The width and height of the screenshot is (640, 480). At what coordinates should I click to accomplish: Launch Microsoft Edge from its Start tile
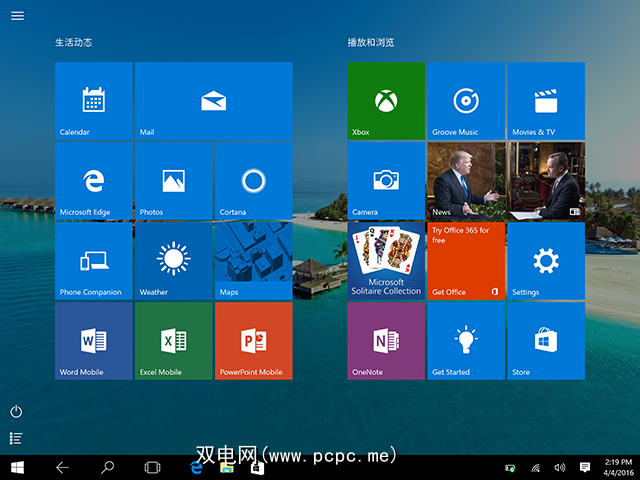click(x=94, y=180)
